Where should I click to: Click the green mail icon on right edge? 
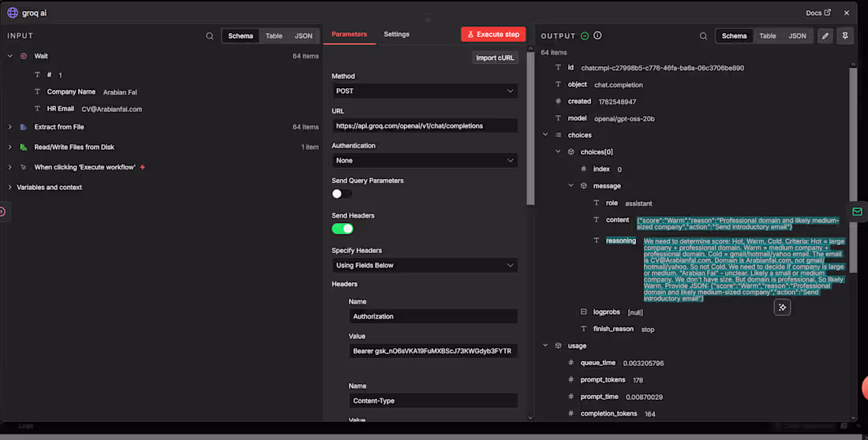pos(857,211)
